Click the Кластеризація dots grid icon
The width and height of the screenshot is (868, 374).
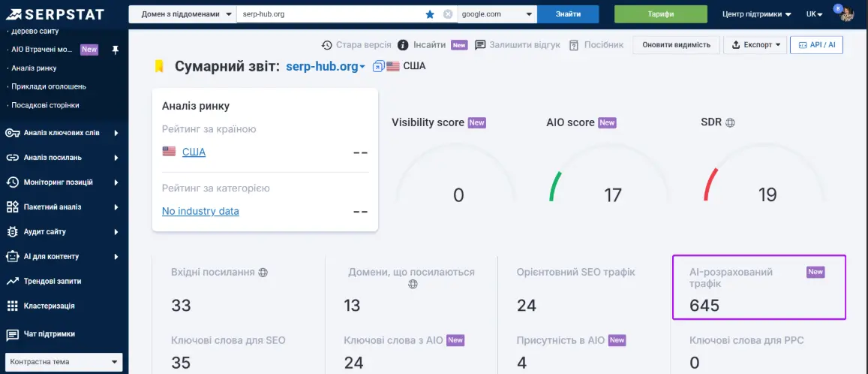point(13,306)
